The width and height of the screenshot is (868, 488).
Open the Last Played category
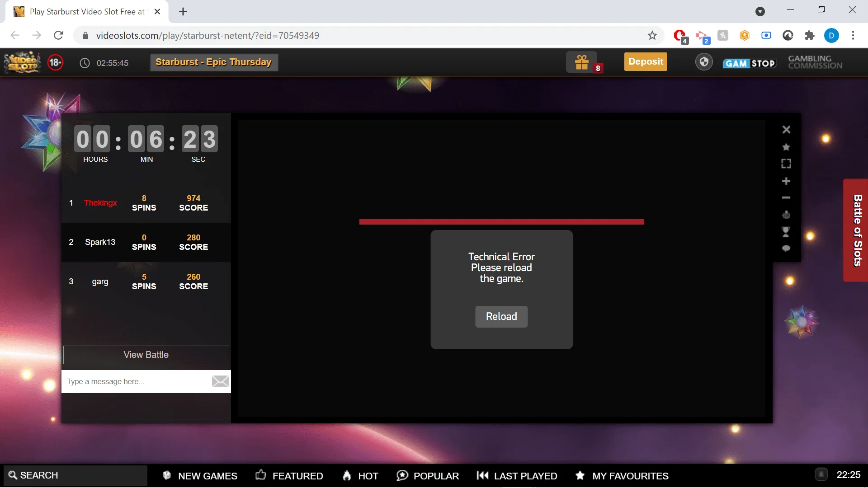(x=517, y=476)
